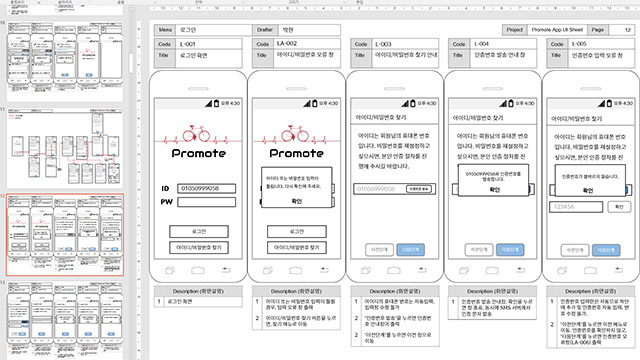Click back arrow icon on L-002 phone
Image resolution: width=640 pixels, height=360 pixels.
pos(324,270)
